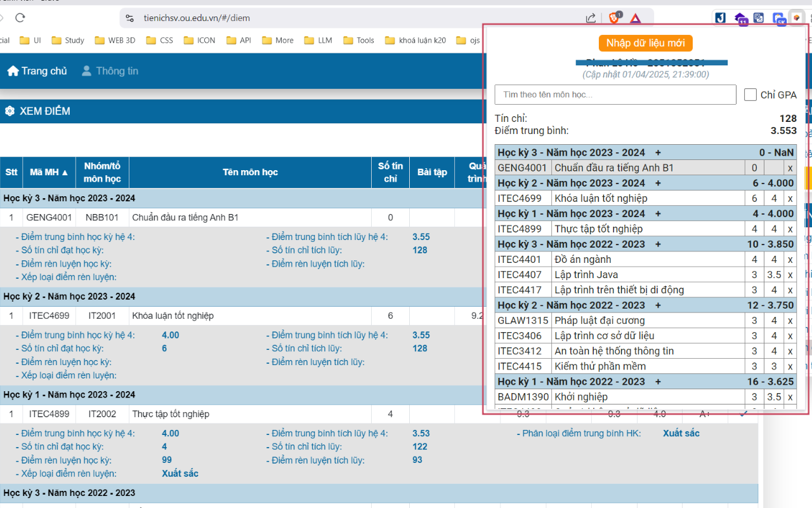The image size is (812, 508).
Task: Add course to Học kỳ 2 2023-2024 with plus
Action: point(658,184)
